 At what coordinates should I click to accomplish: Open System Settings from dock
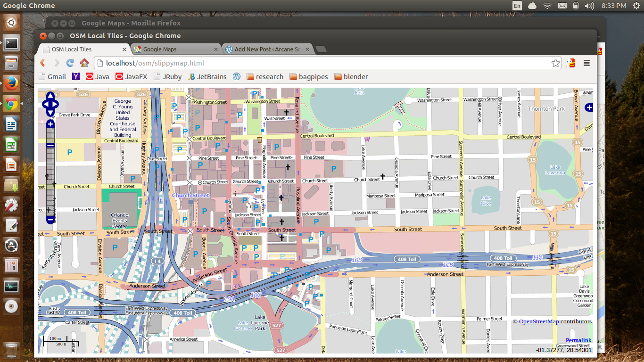coord(11,205)
